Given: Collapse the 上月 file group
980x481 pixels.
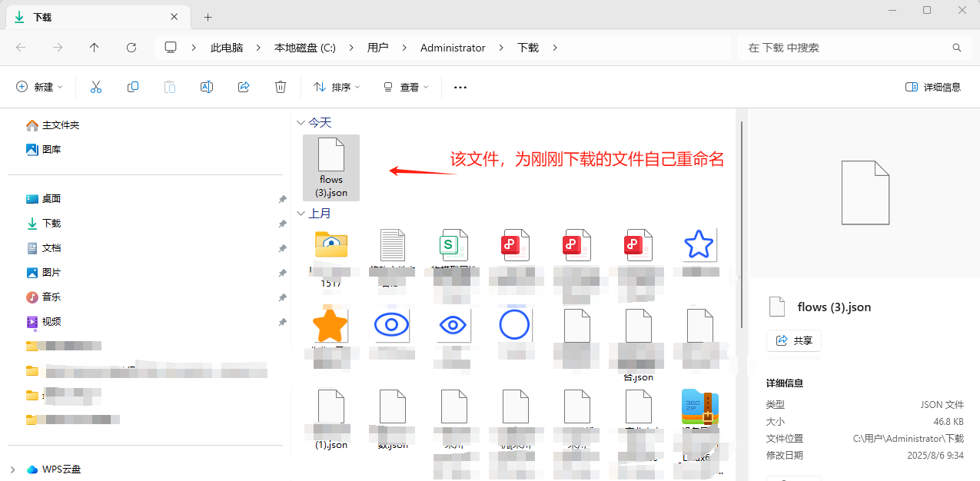Looking at the screenshot, I should (301, 213).
